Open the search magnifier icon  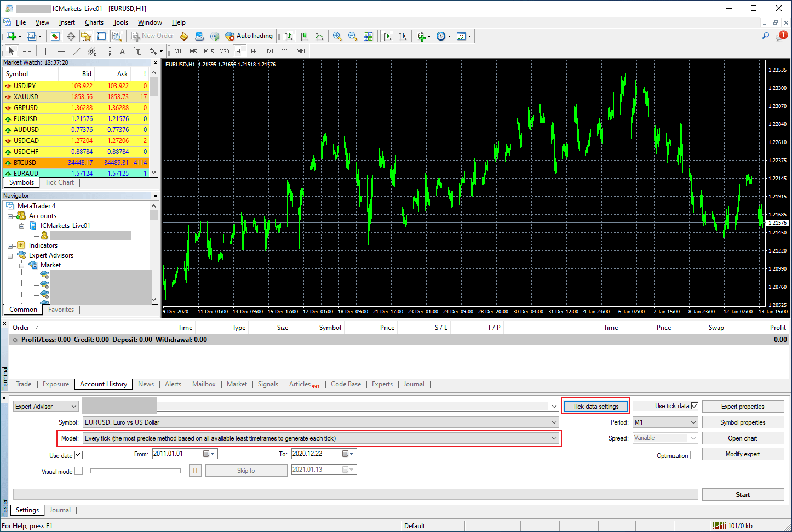[x=765, y=36]
